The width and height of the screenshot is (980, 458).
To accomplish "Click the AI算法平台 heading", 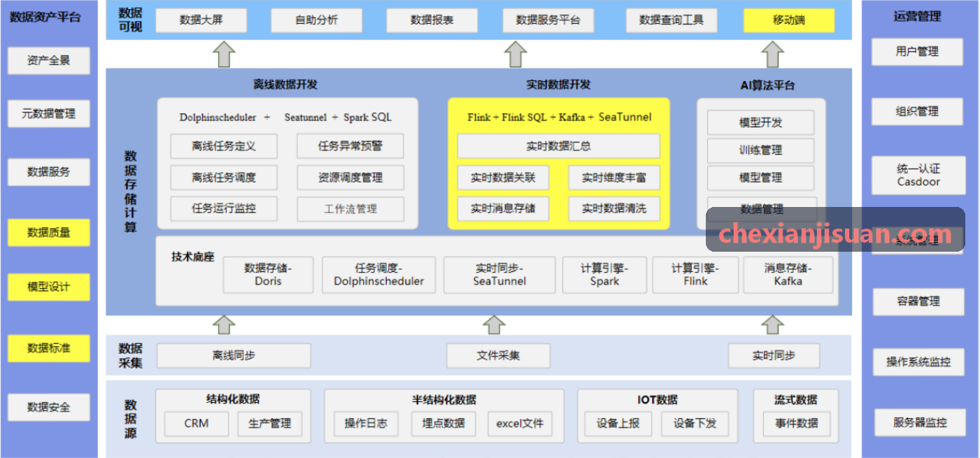I will click(x=767, y=85).
